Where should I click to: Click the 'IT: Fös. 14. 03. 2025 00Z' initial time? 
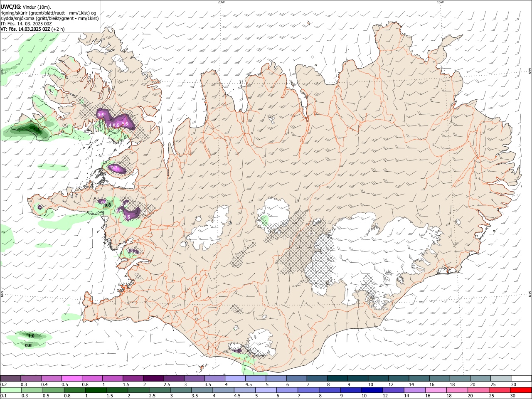click(26, 24)
